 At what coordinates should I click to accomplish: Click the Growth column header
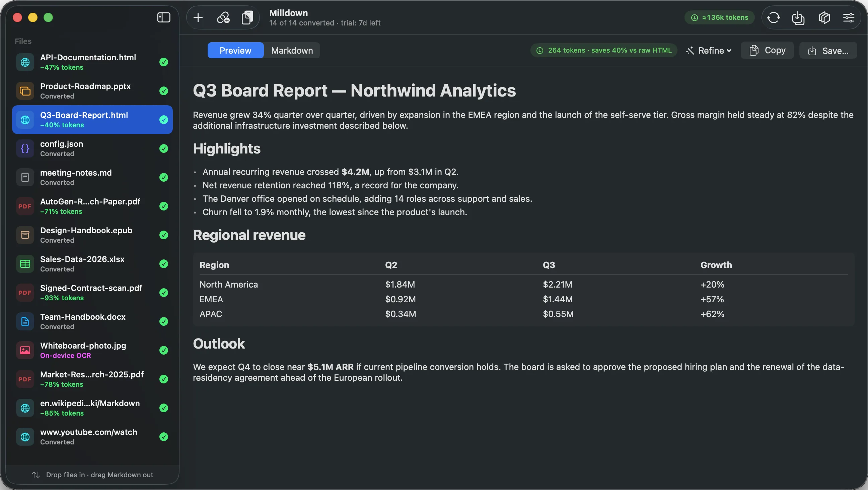pos(716,265)
